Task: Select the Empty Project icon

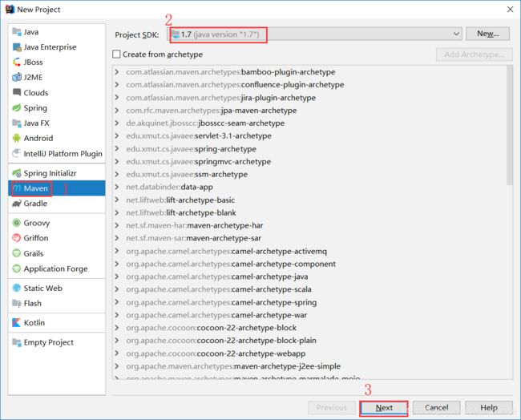Action: click(x=17, y=342)
